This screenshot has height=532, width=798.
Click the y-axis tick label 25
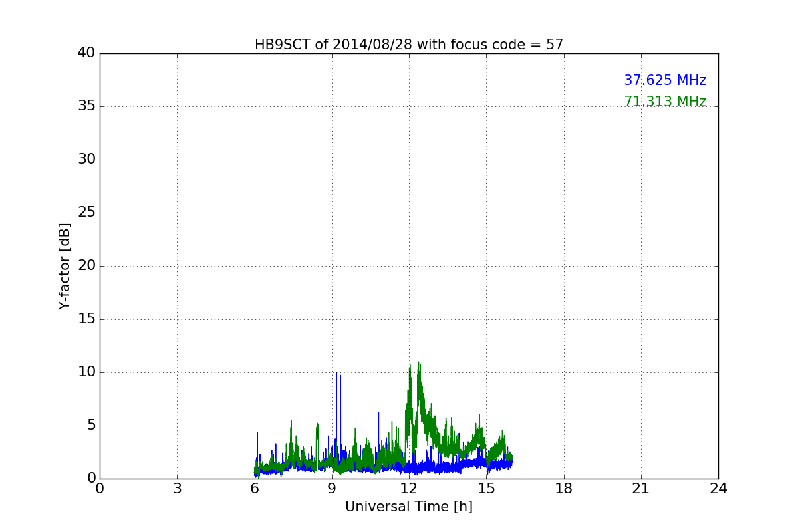86,213
